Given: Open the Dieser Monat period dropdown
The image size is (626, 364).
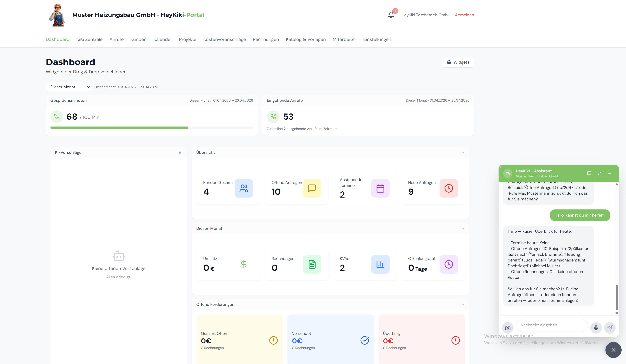Looking at the screenshot, I should tap(68, 87).
